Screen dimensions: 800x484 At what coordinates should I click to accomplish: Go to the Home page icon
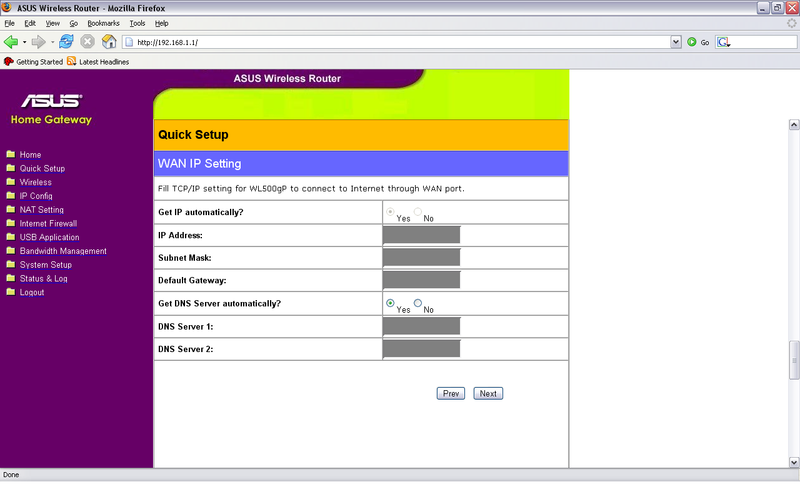click(x=109, y=42)
